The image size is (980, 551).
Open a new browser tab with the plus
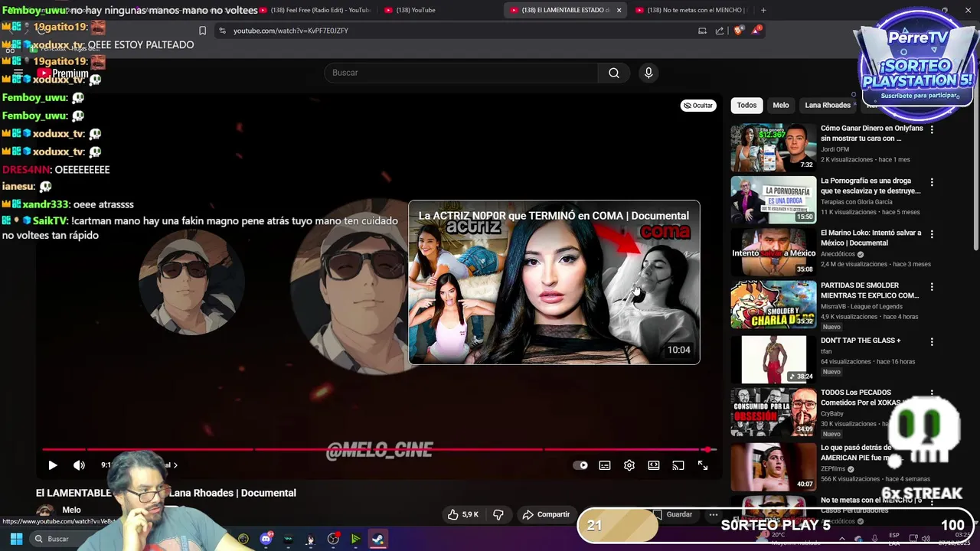pos(763,10)
